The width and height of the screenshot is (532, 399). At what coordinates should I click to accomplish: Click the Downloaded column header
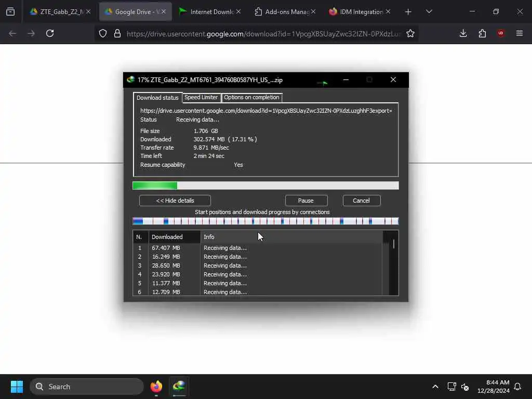[x=175, y=237]
